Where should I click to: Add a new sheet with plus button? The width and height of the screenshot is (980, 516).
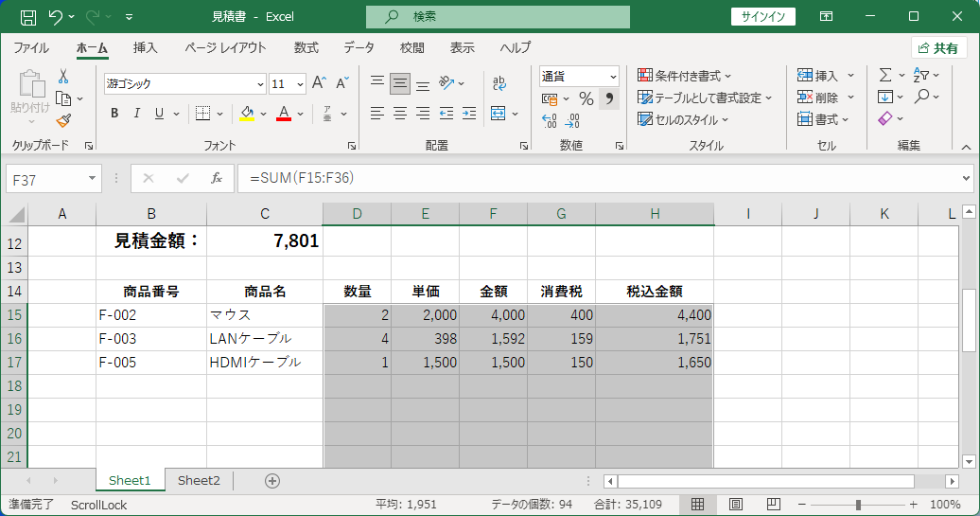click(x=271, y=480)
